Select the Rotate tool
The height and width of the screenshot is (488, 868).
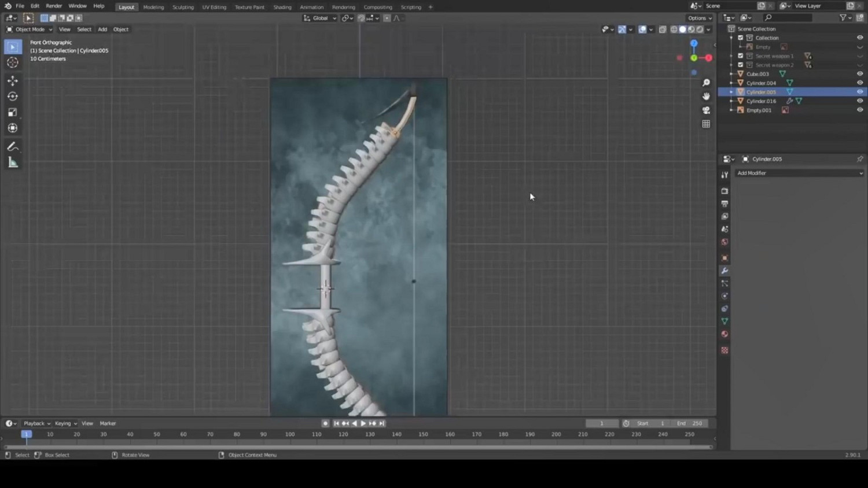(x=13, y=97)
